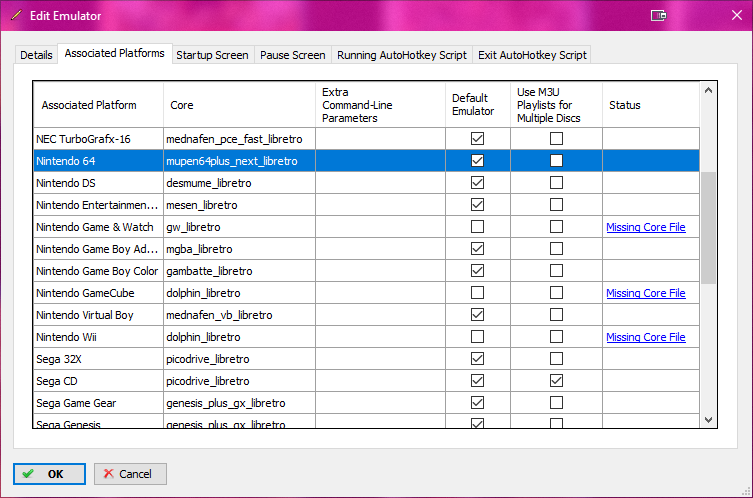Click the Cancel button
Image resolution: width=753 pixels, height=498 pixels.
(x=130, y=474)
